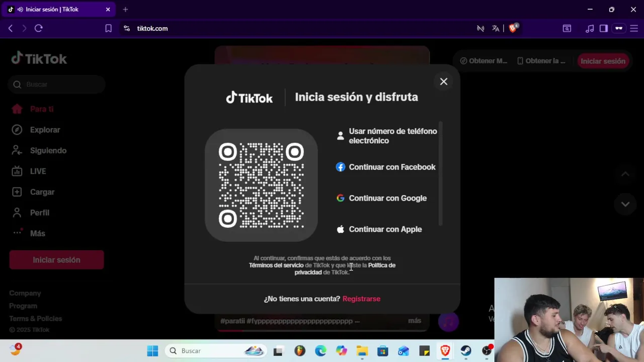Open Términos del servicio link
The width and height of the screenshot is (644, 362).
(276, 265)
